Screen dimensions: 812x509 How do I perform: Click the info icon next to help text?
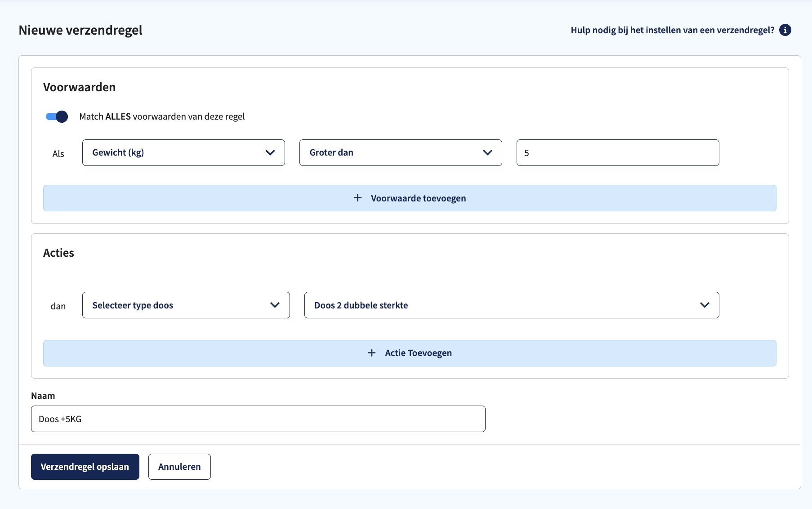point(785,30)
